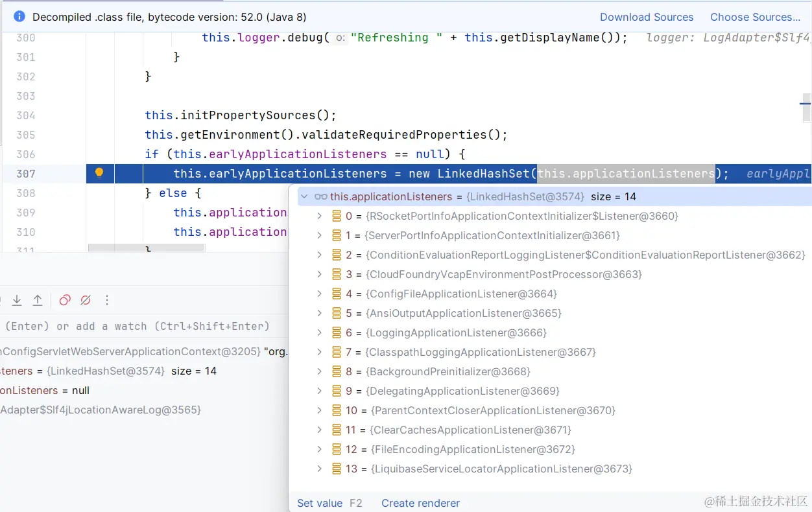Click the element icon for FileEncodingApplicationListener

click(337, 449)
